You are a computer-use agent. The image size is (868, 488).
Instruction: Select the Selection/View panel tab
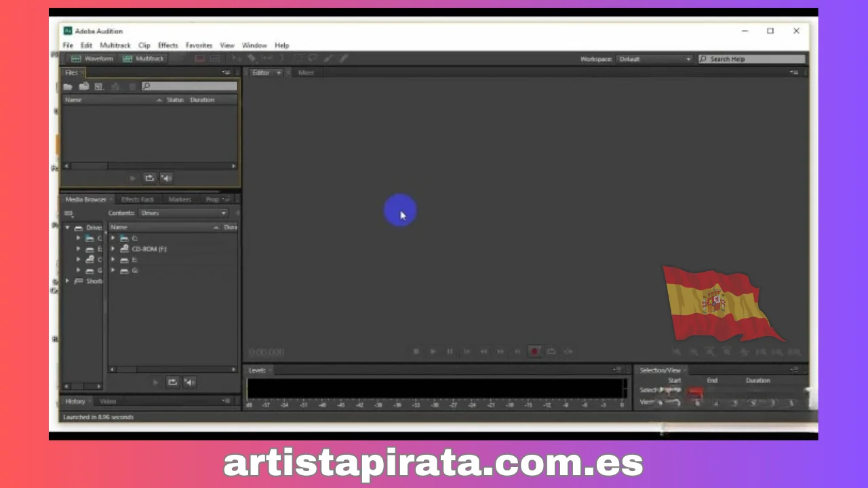[660, 370]
